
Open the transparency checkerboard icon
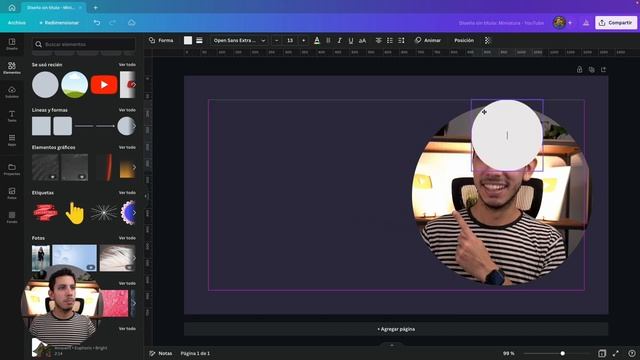tap(487, 40)
